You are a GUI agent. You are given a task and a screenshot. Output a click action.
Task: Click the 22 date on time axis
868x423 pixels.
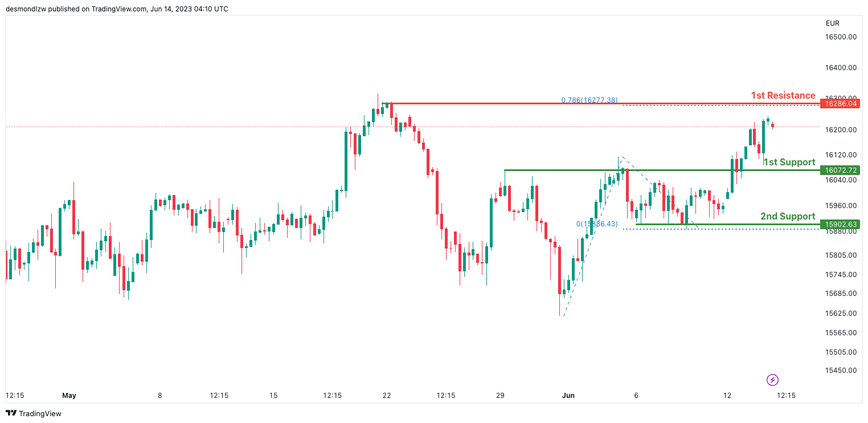pos(387,395)
